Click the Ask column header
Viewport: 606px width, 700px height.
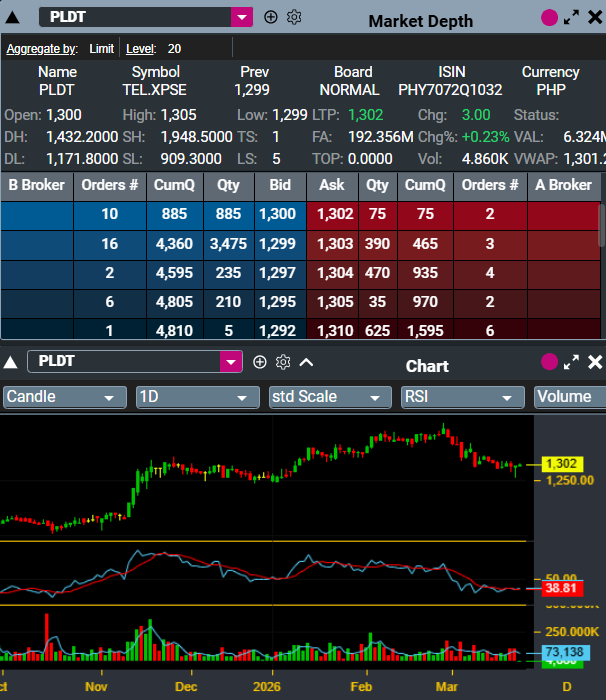tap(332, 185)
